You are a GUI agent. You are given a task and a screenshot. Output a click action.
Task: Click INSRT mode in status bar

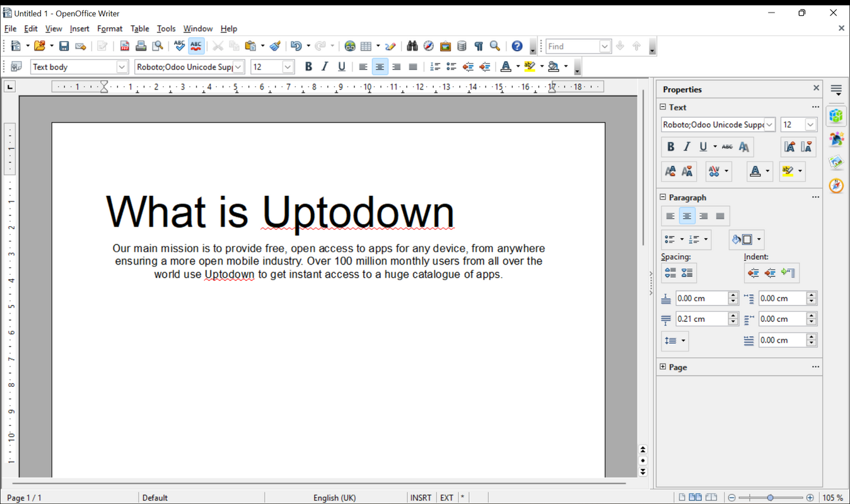[421, 498]
